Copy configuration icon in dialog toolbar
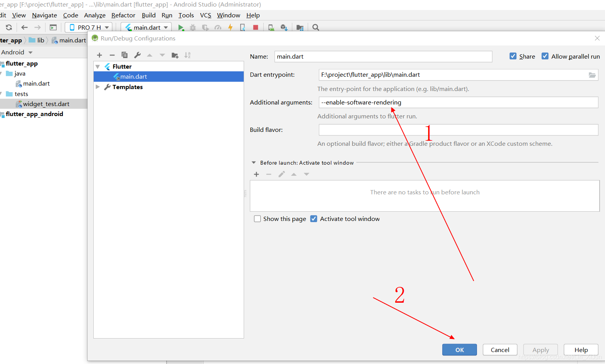The height and width of the screenshot is (364, 605). [x=125, y=55]
